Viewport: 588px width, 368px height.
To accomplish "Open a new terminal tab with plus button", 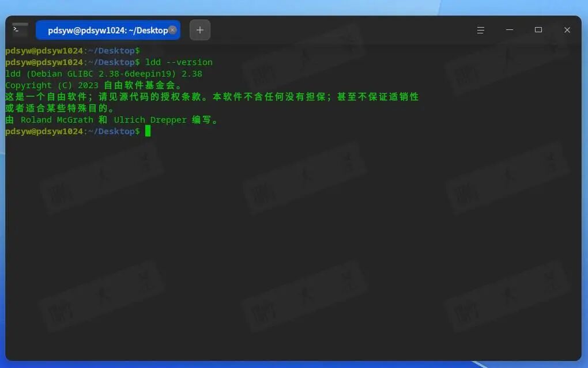I will (x=200, y=30).
